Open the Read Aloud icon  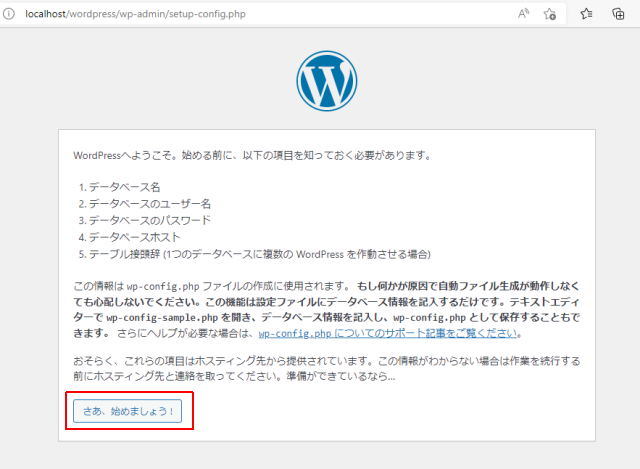pyautogui.click(x=523, y=14)
